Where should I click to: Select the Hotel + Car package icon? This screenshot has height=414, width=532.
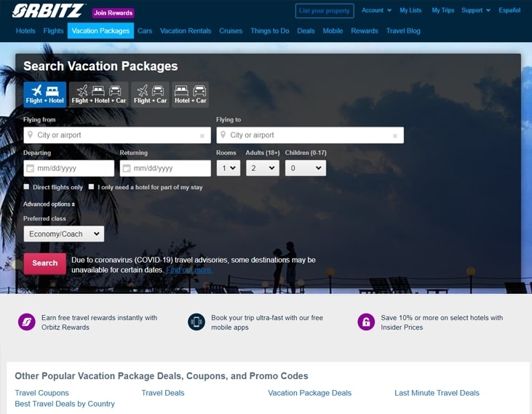[191, 95]
